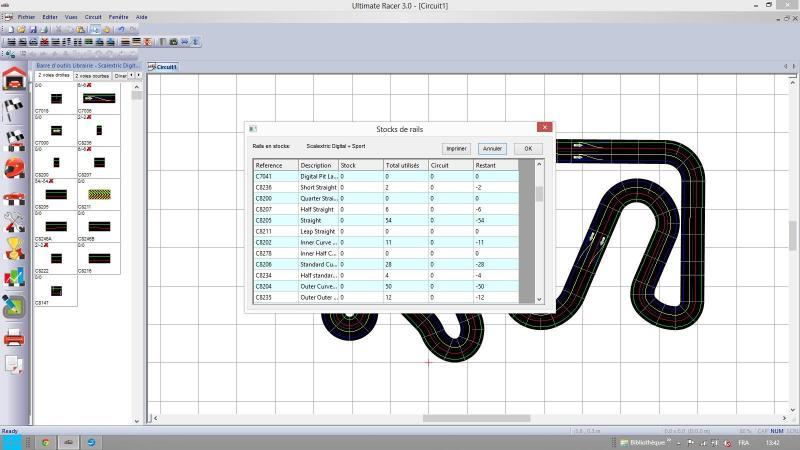This screenshot has height=450, width=800.
Task: Click the red printer sidebar icon
Action: [x=14, y=338]
